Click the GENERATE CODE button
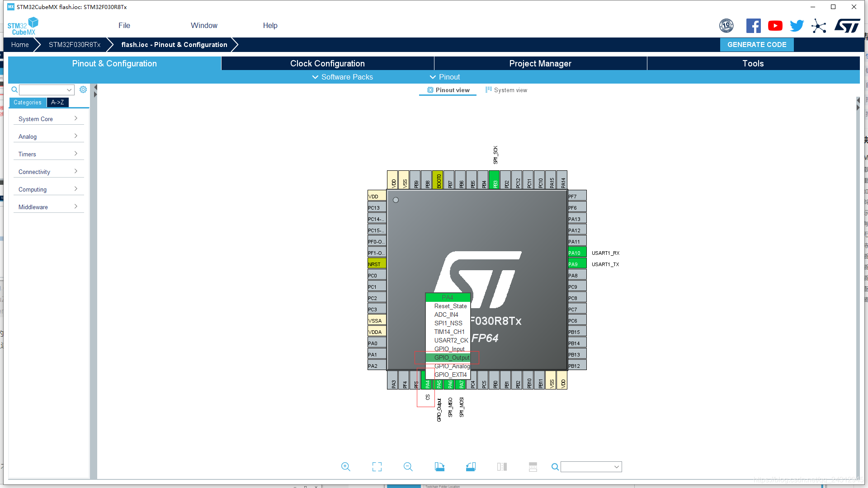 point(756,45)
